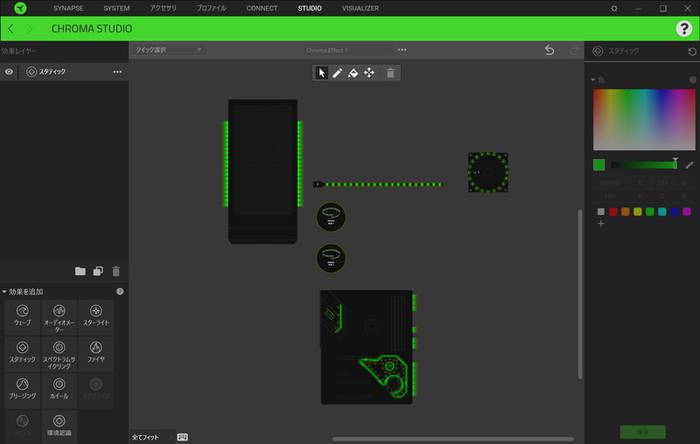700x444 pixels.
Task: Select the PC case device on canvas
Action: tap(262, 171)
